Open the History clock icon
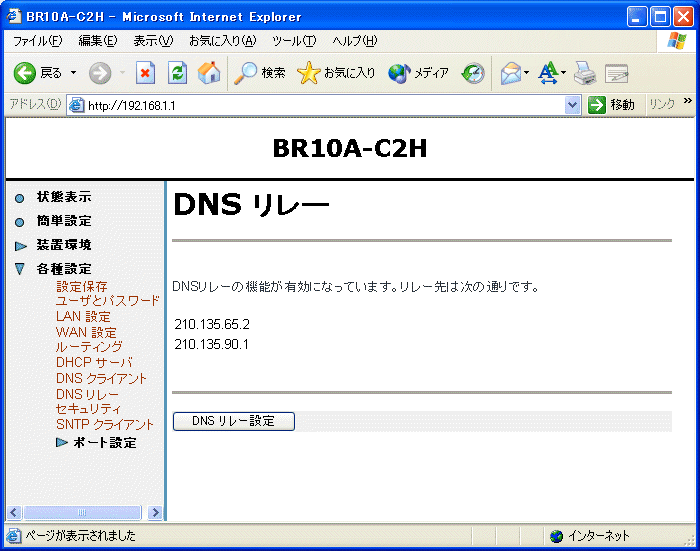The height and width of the screenshot is (551, 700). [x=473, y=73]
